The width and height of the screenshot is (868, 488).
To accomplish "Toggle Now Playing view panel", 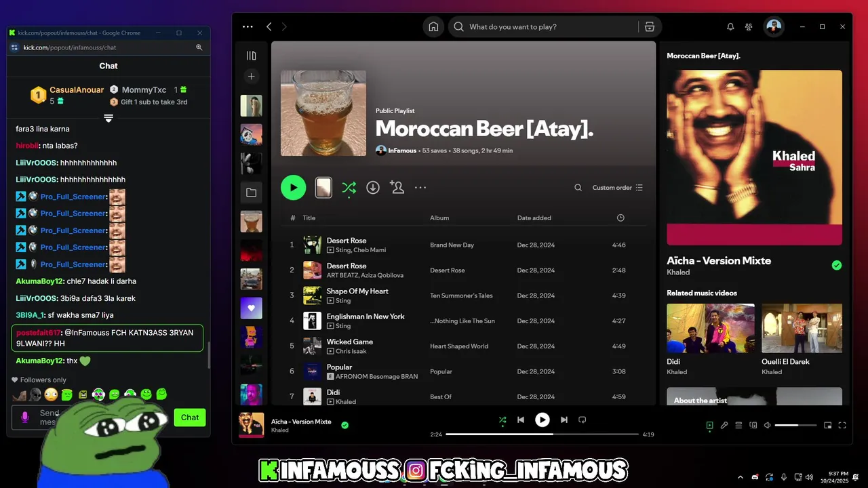I will coord(709,426).
